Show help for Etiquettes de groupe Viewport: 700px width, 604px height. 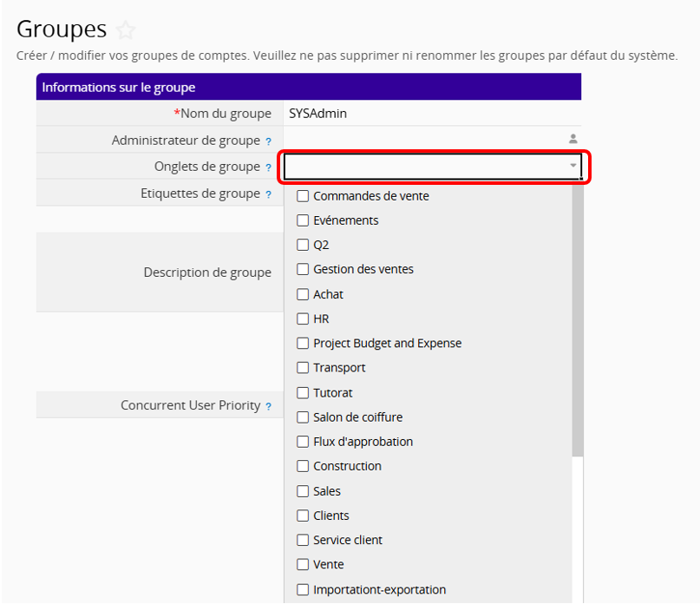coord(268,194)
